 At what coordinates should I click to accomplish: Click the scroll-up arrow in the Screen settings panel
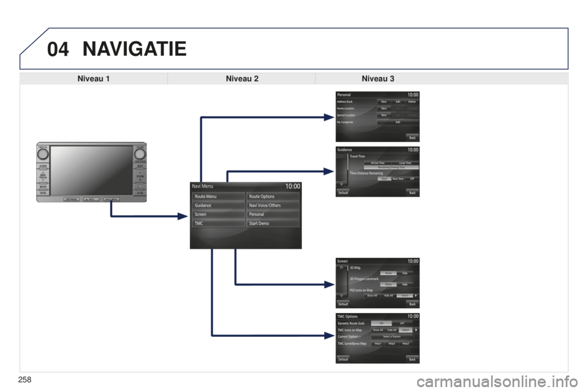[x=341, y=268]
